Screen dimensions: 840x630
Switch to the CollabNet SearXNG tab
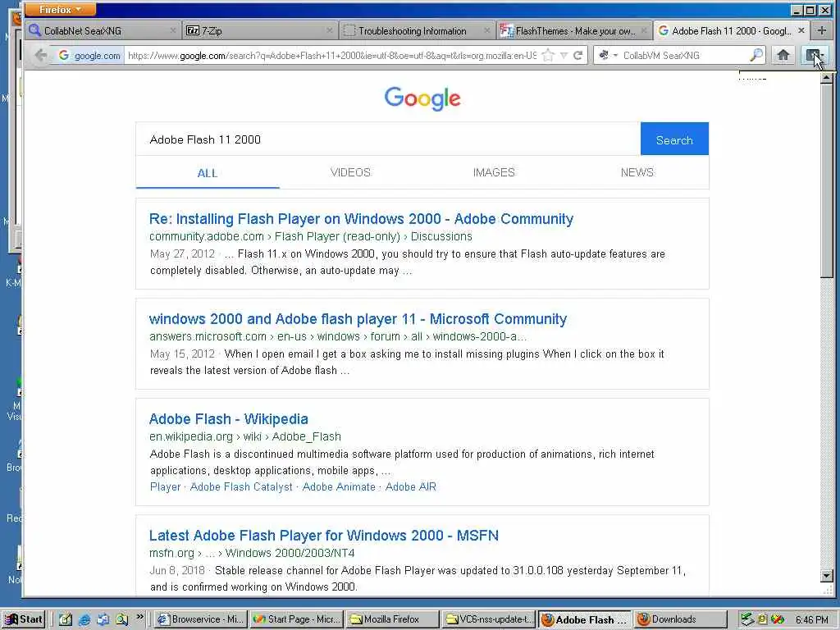[103, 30]
